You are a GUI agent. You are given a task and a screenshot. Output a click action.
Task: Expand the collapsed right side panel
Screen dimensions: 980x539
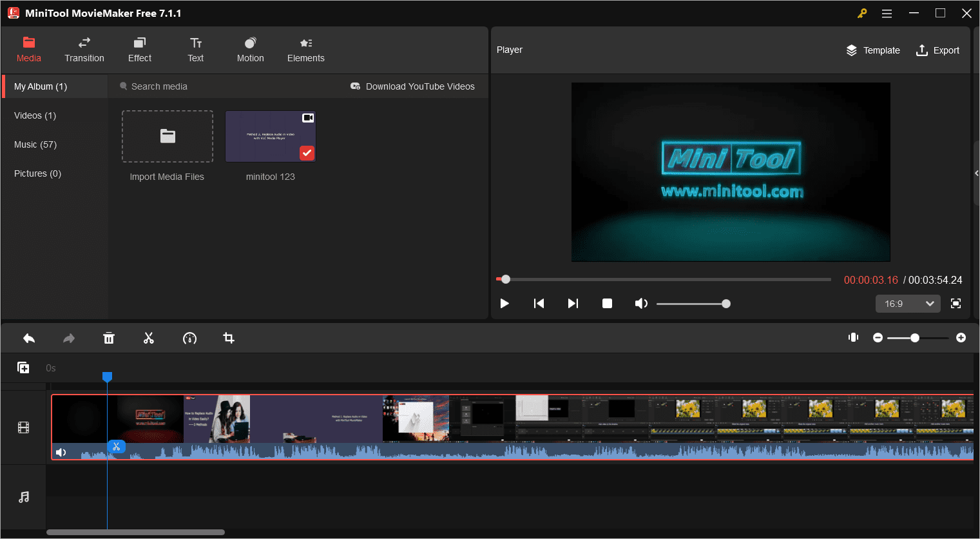[976, 173]
